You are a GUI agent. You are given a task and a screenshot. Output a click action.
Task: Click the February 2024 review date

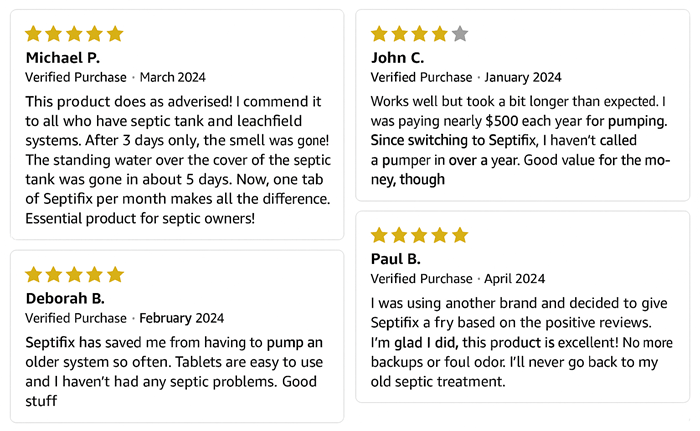tap(181, 319)
